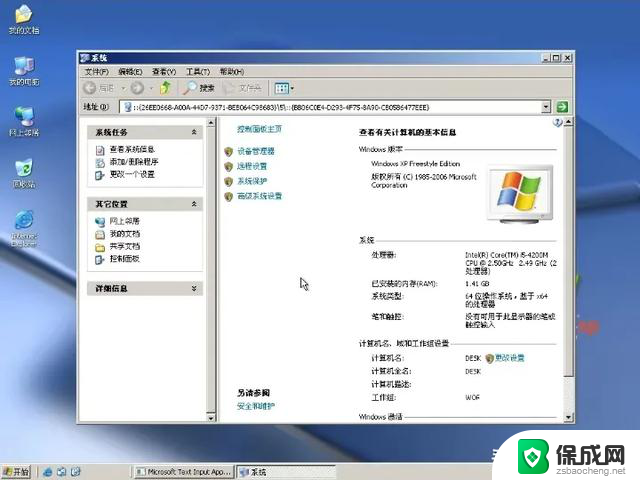
Task: Click the processor value Intel(R) Core(TM) i5-4200M
Action: (511, 263)
